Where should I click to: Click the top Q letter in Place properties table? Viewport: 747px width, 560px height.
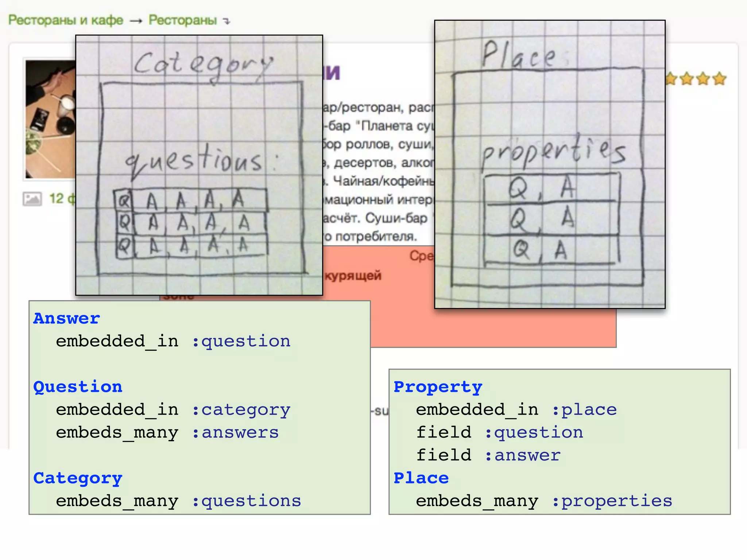pyautogui.click(x=518, y=188)
